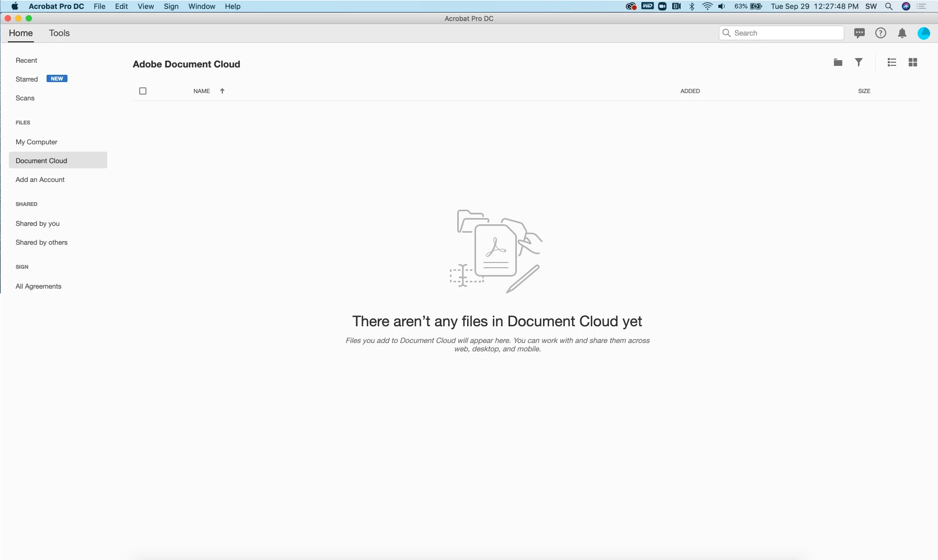Open Creative Cloud menu bar icon
The height and width of the screenshot is (560, 938).
[x=631, y=6]
